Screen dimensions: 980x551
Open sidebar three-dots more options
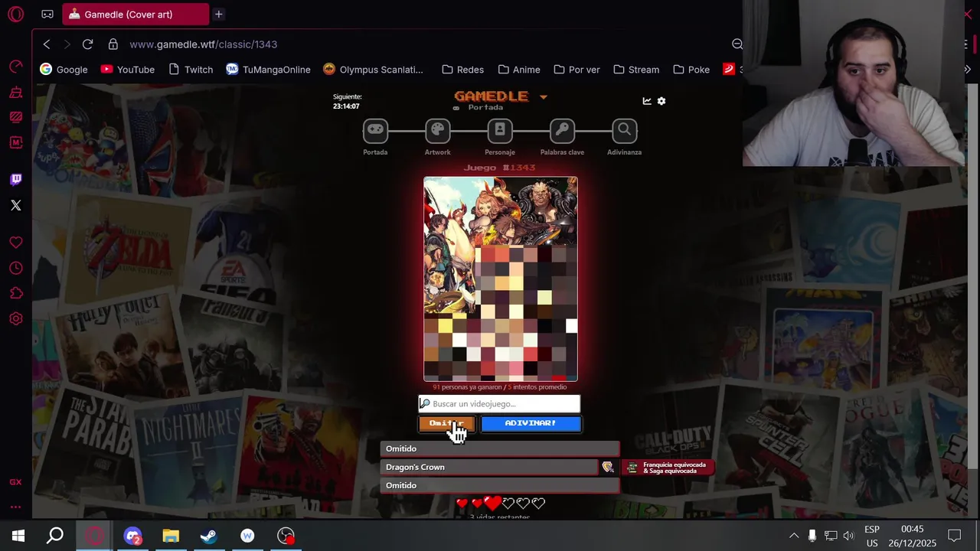15,507
